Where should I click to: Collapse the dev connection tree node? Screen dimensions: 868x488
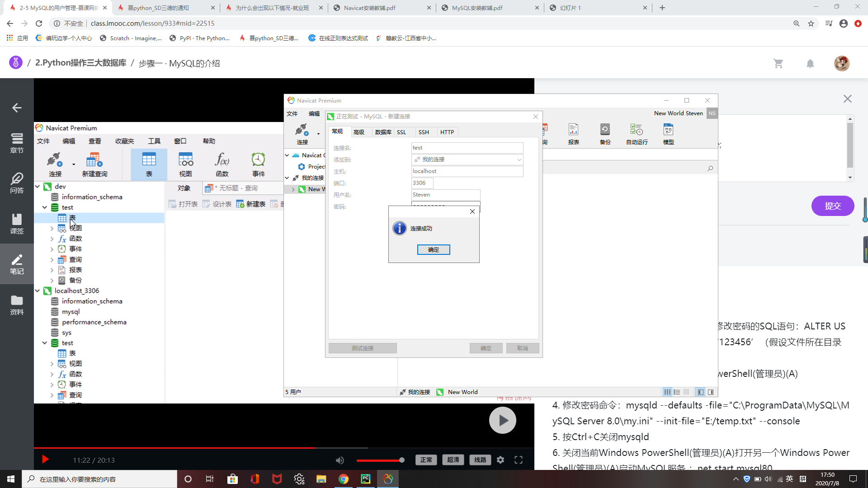(38, 186)
